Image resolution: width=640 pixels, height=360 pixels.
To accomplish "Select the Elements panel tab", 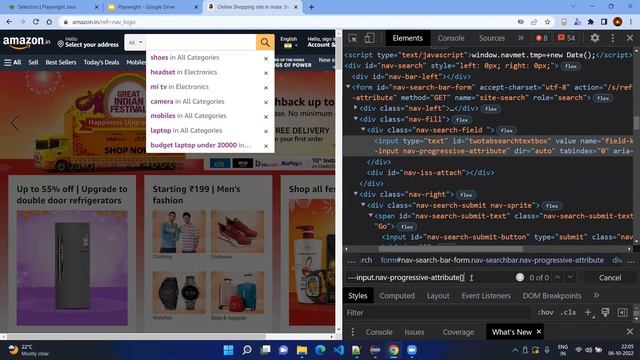I will pyautogui.click(x=407, y=38).
